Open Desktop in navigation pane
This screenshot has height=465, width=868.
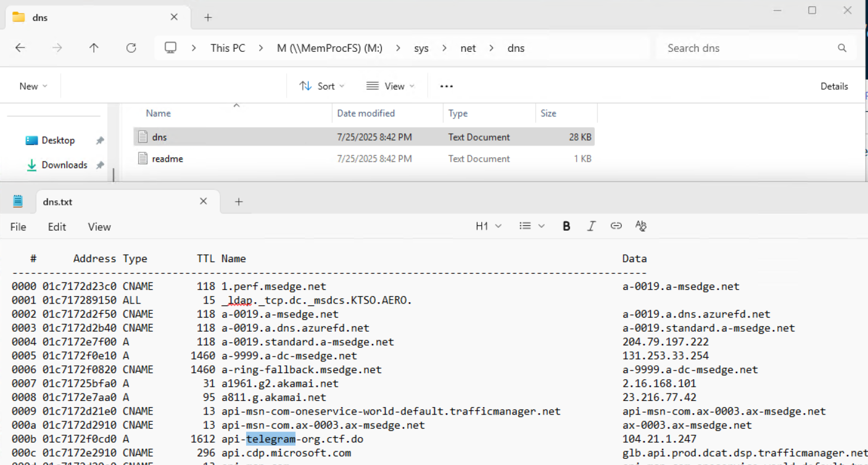tap(58, 141)
